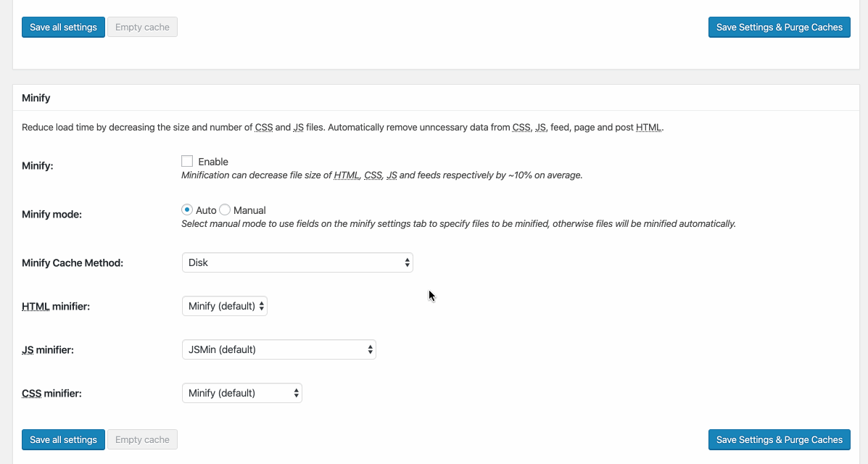Enable the Minify checkbox
Viewport: 868px width, 464px height.
[187, 162]
